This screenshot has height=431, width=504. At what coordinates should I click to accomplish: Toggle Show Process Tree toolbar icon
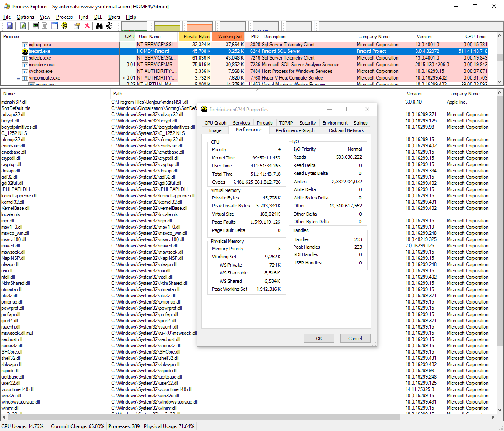[45, 26]
